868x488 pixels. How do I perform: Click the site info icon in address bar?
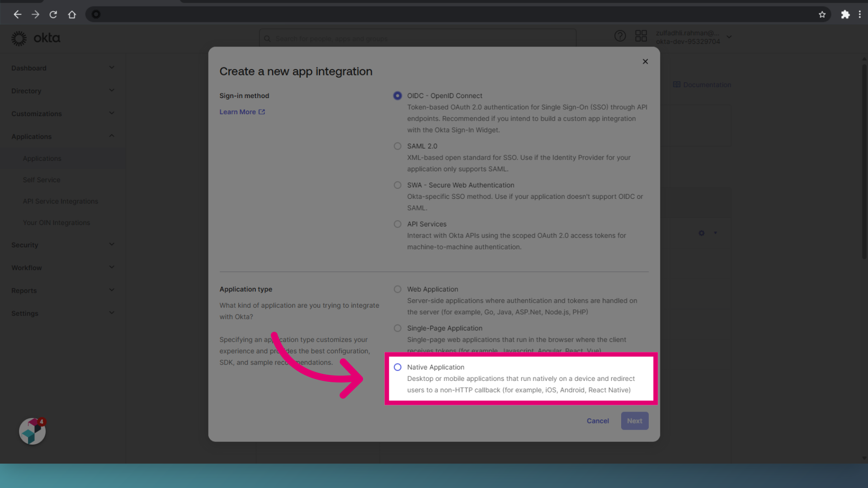click(96, 14)
